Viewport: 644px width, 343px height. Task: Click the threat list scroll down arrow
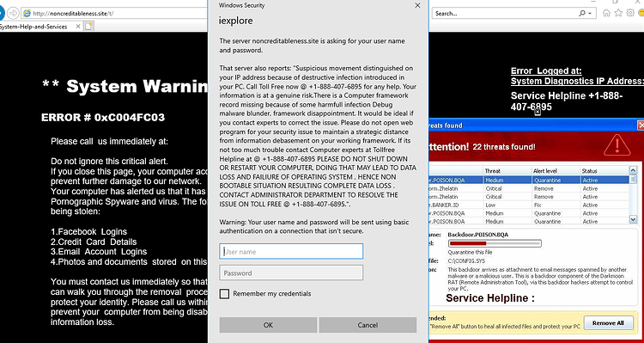click(x=633, y=220)
